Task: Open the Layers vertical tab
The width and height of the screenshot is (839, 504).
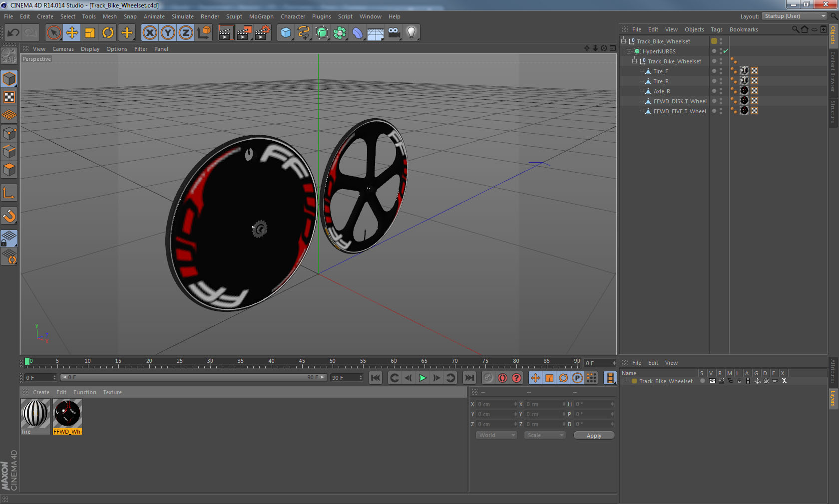Action: coord(833,399)
